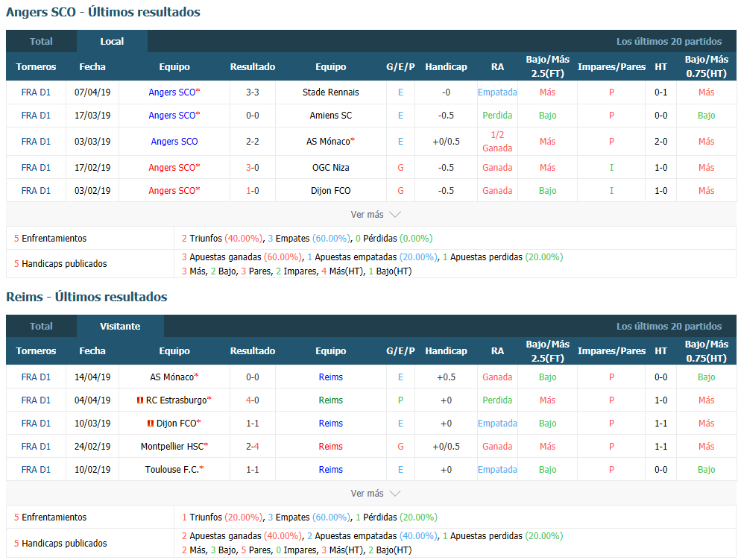Click red card icon beside RC Estrasburgo
The height and width of the screenshot is (560, 741).
[140, 400]
